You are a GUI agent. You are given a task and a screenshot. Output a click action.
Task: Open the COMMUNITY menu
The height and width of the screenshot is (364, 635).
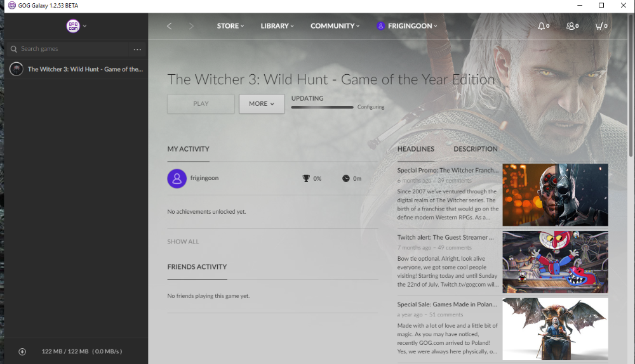click(335, 26)
